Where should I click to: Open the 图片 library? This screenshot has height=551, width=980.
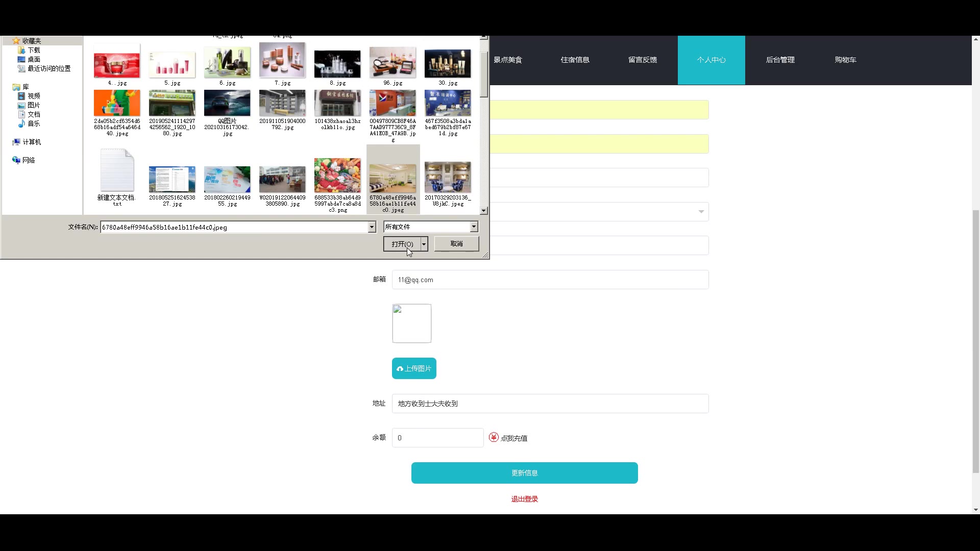(21, 105)
